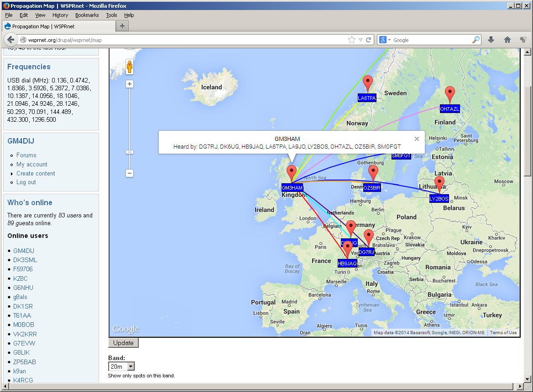
Task: Open a new tab with plus button
Action: click(x=122, y=26)
